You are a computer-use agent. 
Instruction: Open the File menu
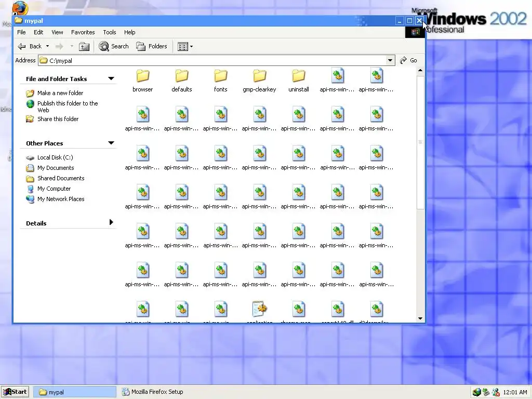click(x=21, y=32)
